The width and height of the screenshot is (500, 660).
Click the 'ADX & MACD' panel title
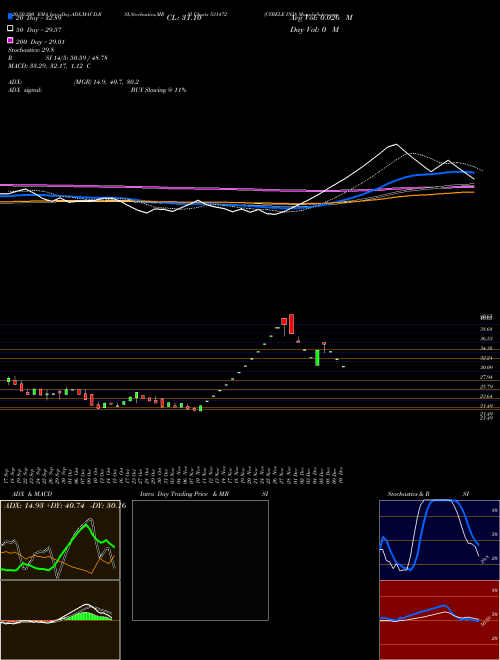[x=32, y=494]
